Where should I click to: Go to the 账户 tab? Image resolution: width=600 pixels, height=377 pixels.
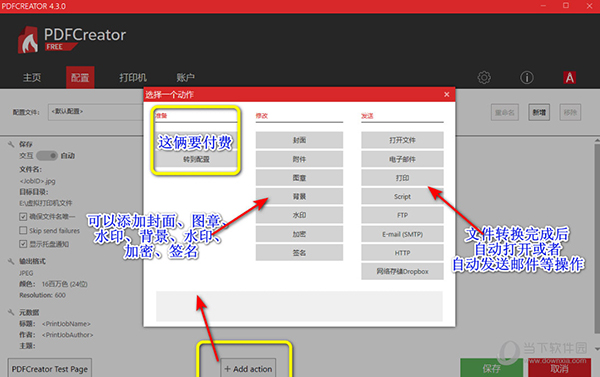coord(186,78)
